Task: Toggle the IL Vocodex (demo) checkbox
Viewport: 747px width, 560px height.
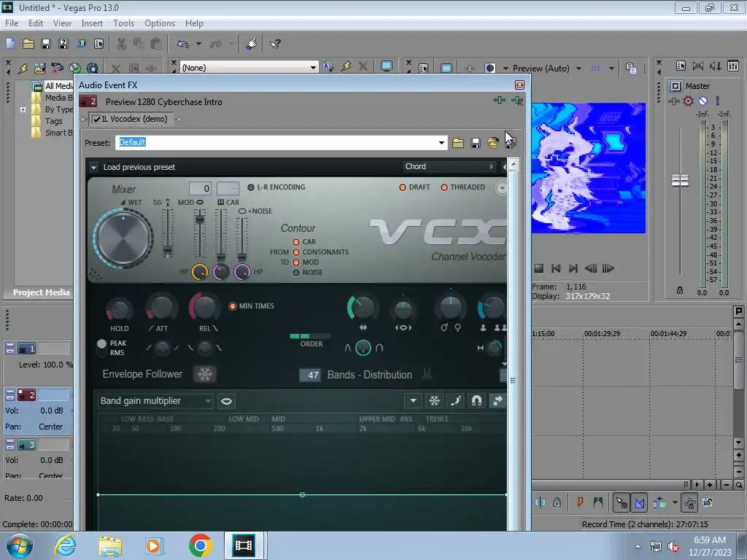Action: [97, 119]
